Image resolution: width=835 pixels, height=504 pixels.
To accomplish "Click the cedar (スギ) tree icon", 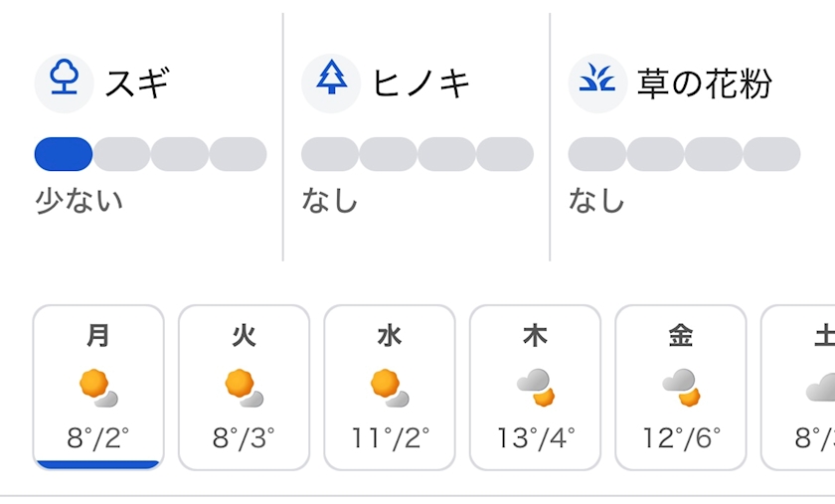I will [x=64, y=84].
